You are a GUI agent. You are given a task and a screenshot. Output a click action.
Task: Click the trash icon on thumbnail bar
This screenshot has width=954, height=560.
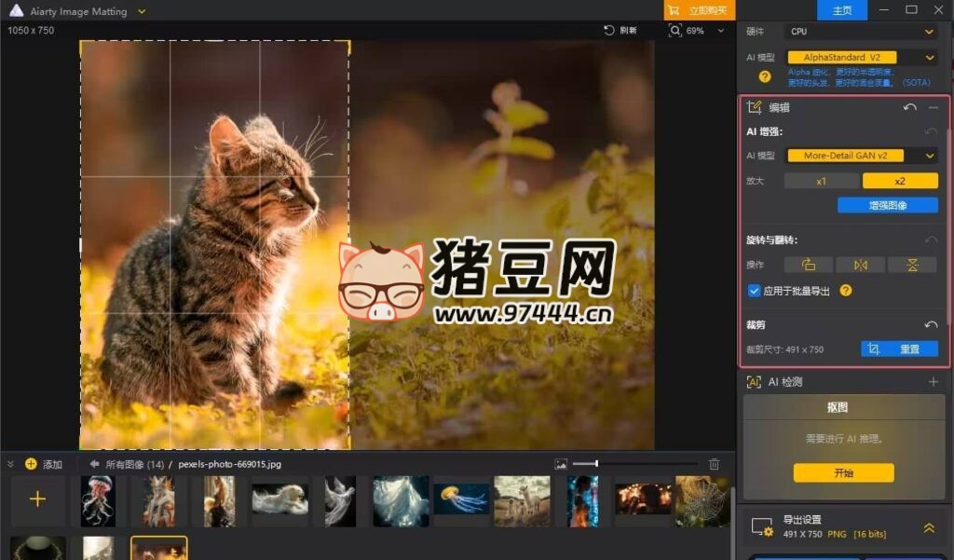point(714,463)
